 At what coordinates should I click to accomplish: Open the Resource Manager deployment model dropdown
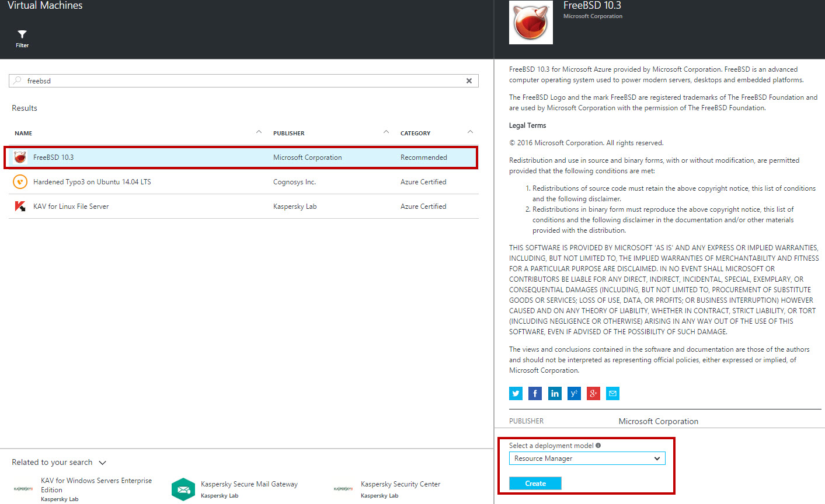pyautogui.click(x=587, y=459)
